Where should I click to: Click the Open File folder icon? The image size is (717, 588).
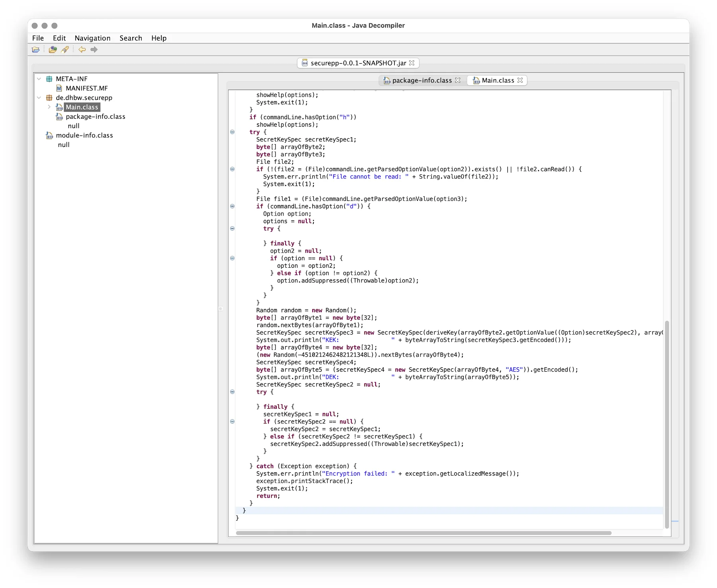(36, 49)
